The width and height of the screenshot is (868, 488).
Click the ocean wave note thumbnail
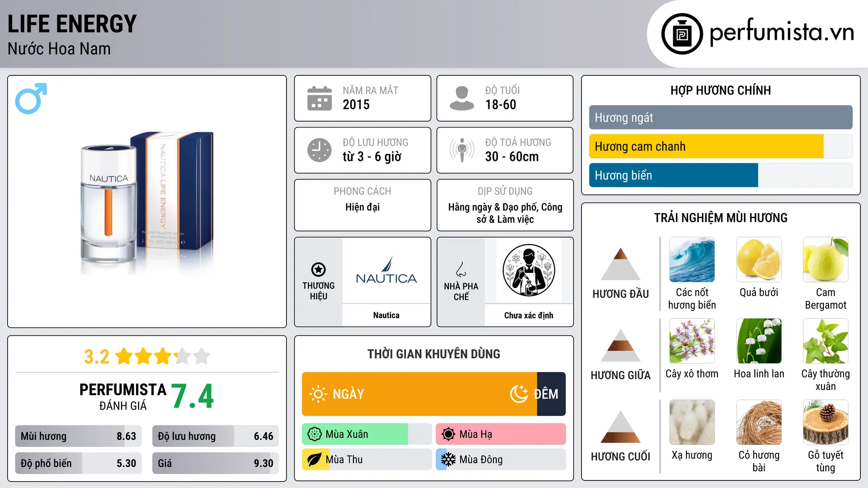coord(692,260)
